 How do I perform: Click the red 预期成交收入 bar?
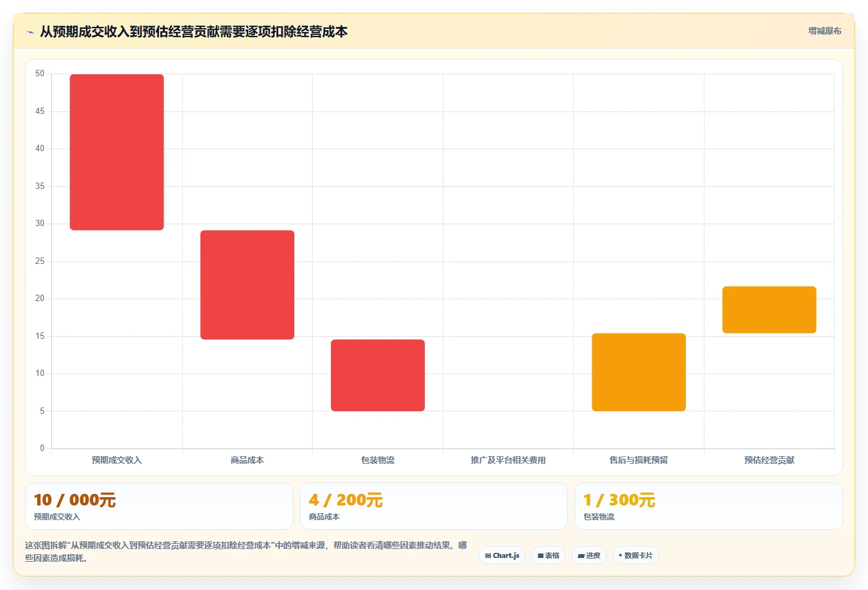pyautogui.click(x=117, y=152)
